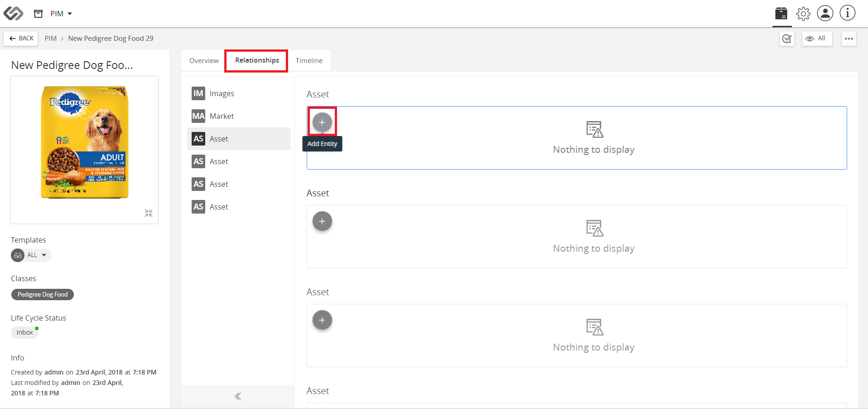The image size is (868, 409).
Task: Collapse the relationships side list
Action: click(238, 396)
